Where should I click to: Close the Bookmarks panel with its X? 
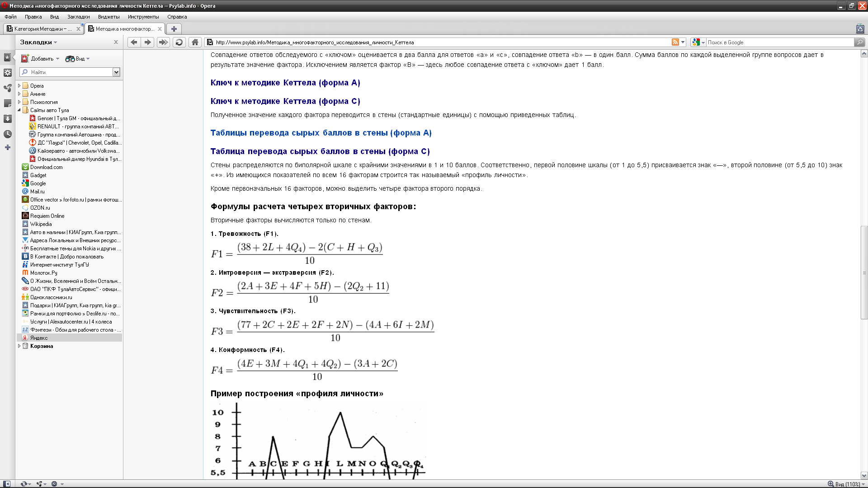click(116, 42)
